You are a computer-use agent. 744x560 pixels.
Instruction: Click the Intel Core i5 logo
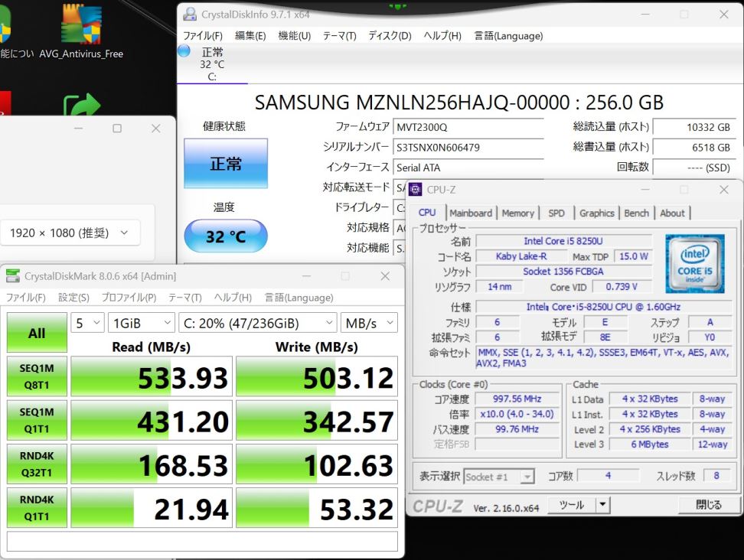click(694, 263)
